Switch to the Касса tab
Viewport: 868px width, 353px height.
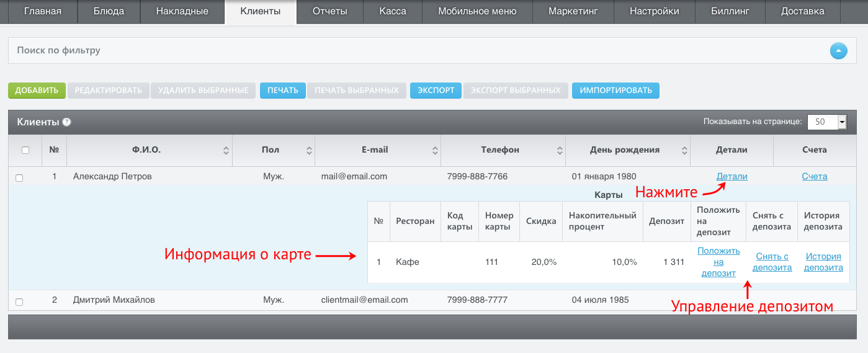click(x=393, y=11)
